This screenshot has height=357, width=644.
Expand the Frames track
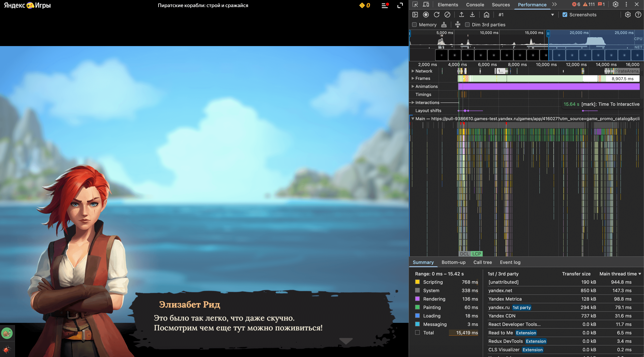click(413, 79)
